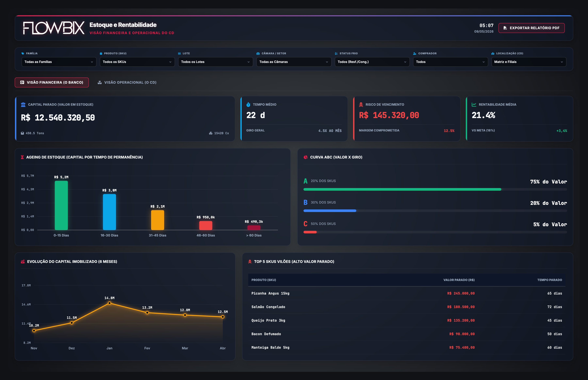Click the icon beside Evolução do Capital Imobilizado
Image resolution: width=588 pixels, height=380 pixels.
point(23,262)
